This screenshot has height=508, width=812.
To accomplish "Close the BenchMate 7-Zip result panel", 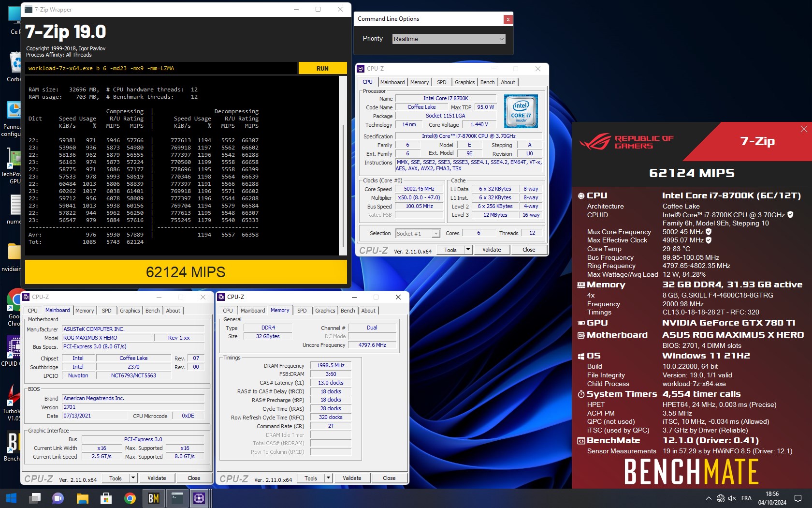I will (x=804, y=129).
